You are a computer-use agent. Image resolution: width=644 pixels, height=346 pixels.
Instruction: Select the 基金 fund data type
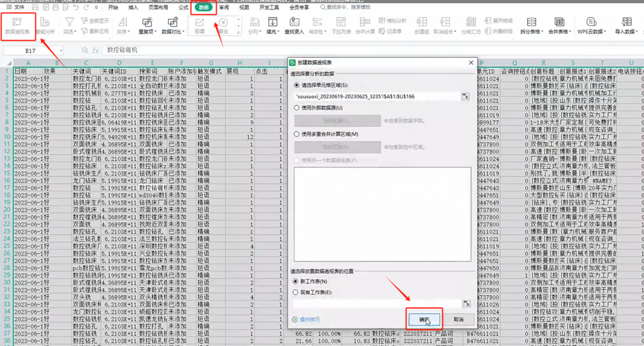pyautogui.click(x=223, y=25)
